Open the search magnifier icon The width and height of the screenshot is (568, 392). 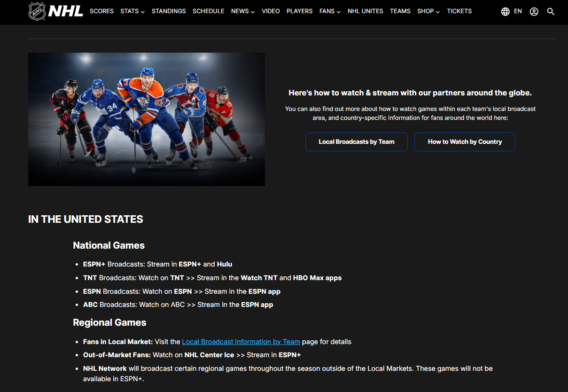[x=551, y=11]
